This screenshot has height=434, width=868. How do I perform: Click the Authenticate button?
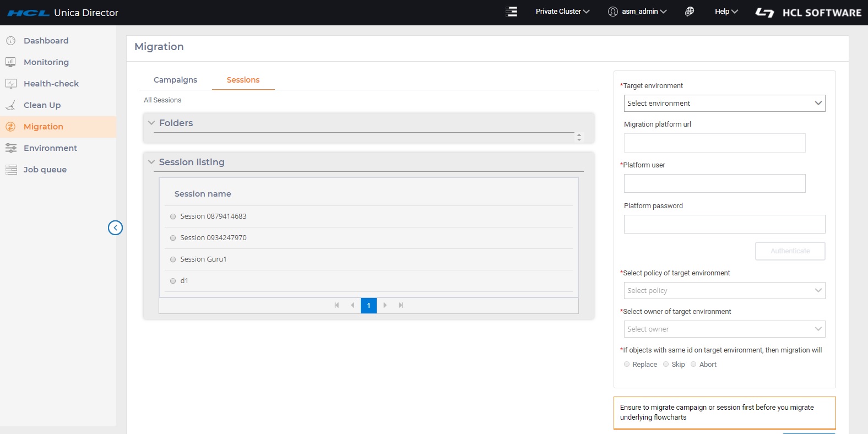(x=790, y=251)
